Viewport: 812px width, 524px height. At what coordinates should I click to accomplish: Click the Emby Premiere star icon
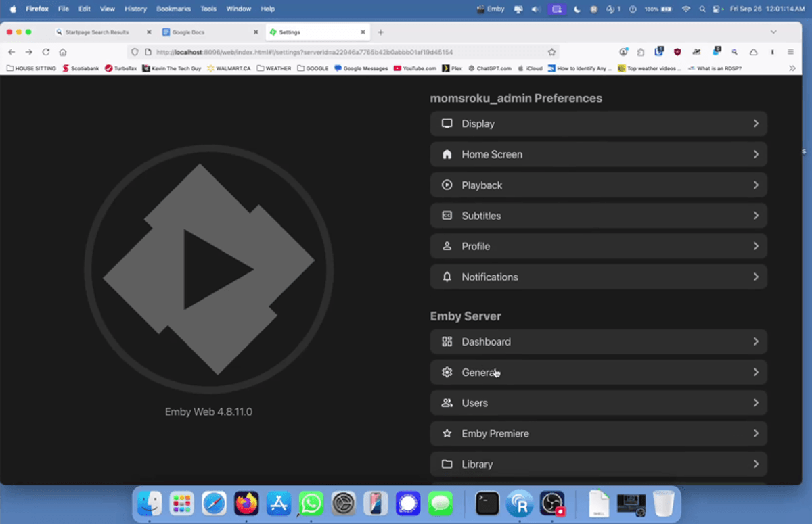coord(447,433)
